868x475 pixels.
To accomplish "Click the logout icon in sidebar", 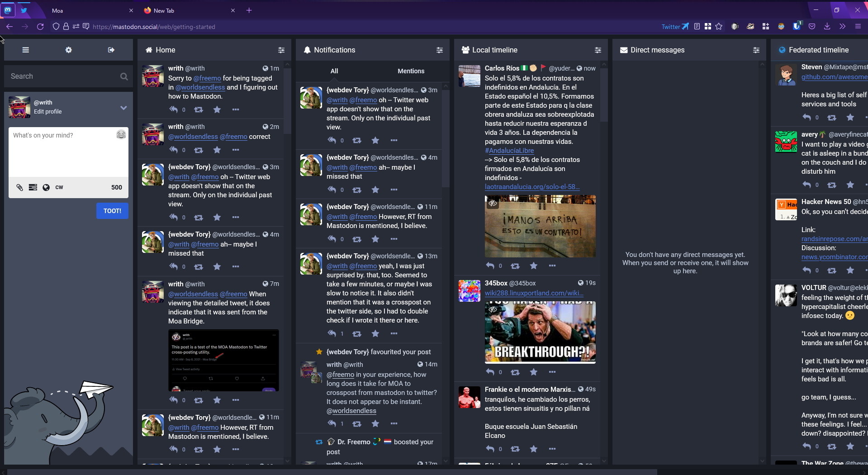I will coord(111,50).
